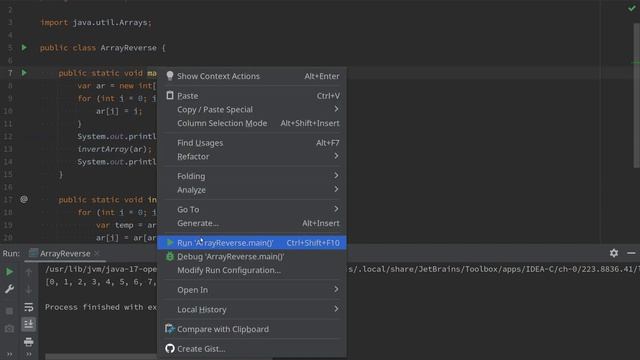Hide the Run tool window with the minimize icon
This screenshot has width=640, height=360.
coord(631,253)
